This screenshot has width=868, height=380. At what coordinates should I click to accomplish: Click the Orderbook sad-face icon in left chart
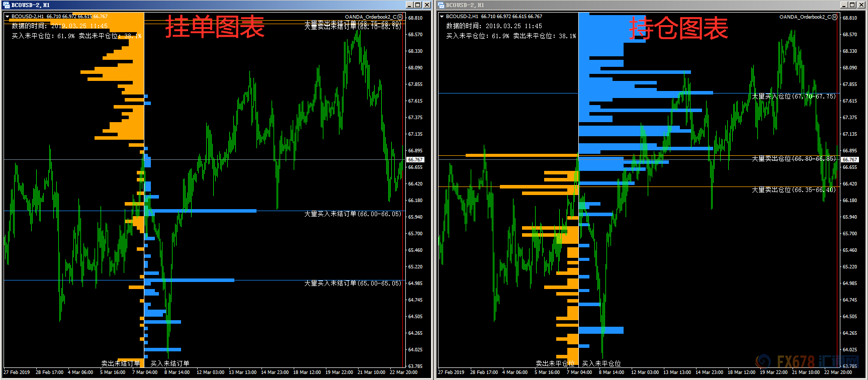[x=400, y=17]
